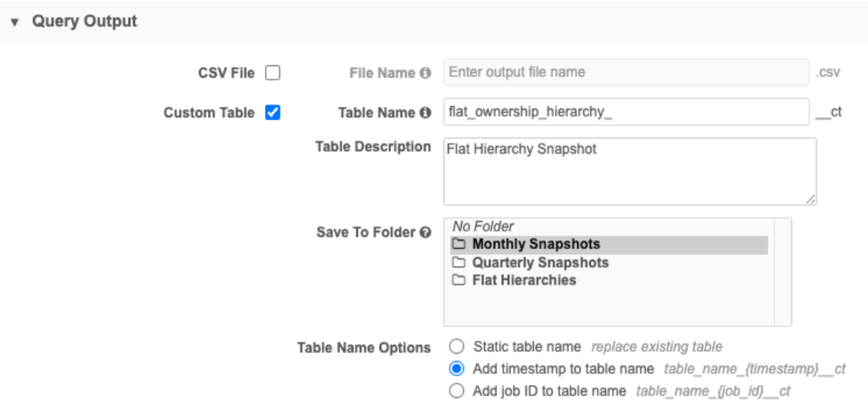Viewport: 868px width, 418px height.
Task: Collapse the Query Output section triangle
Action: (x=14, y=23)
